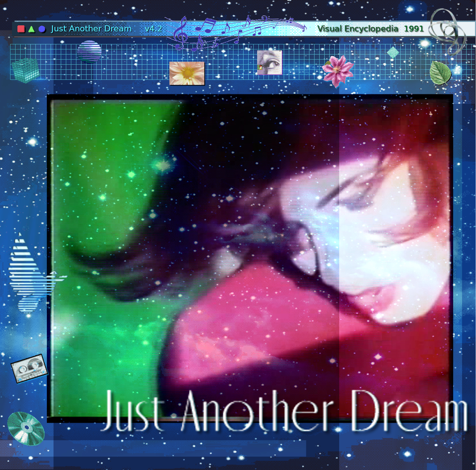Click the 'v4.2' version label
The height and width of the screenshot is (470, 476).
[x=153, y=29]
